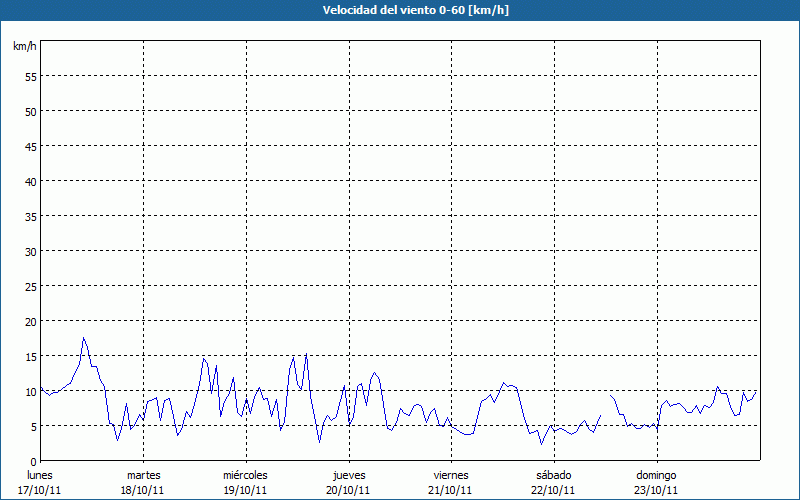800x500 pixels.
Task: Select the "lunes" day label
Action: [40, 475]
